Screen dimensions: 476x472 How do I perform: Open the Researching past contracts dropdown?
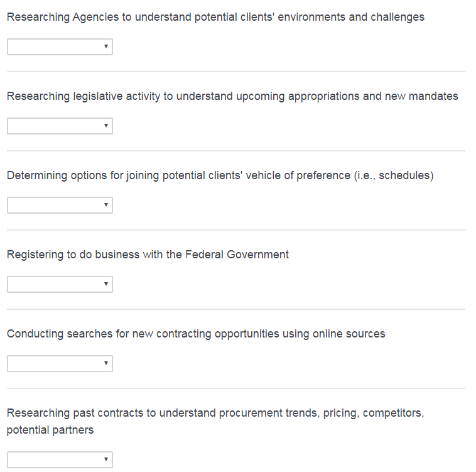(x=60, y=459)
